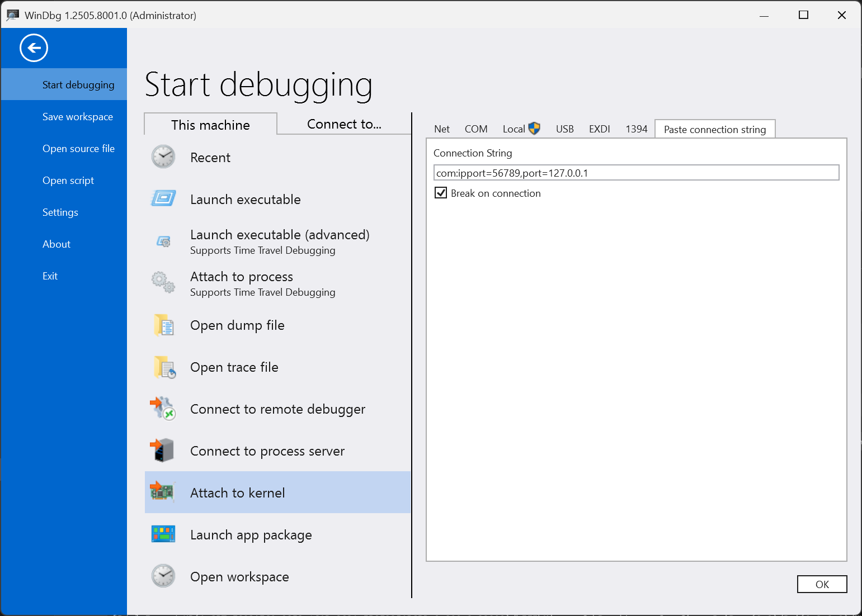Open About from the sidebar
Screen dimensions: 862x616
pyautogui.click(x=64, y=244)
